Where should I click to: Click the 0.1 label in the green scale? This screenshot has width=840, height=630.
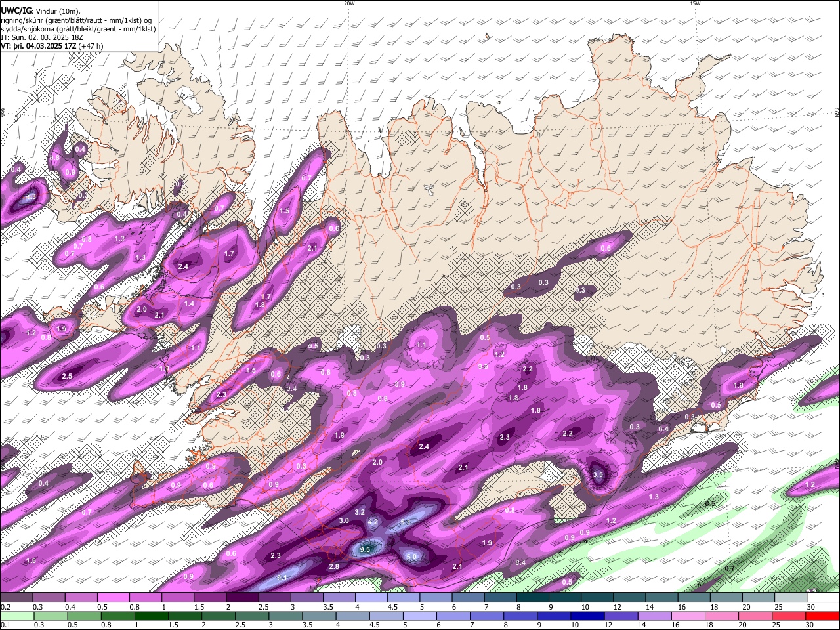(x=5, y=625)
